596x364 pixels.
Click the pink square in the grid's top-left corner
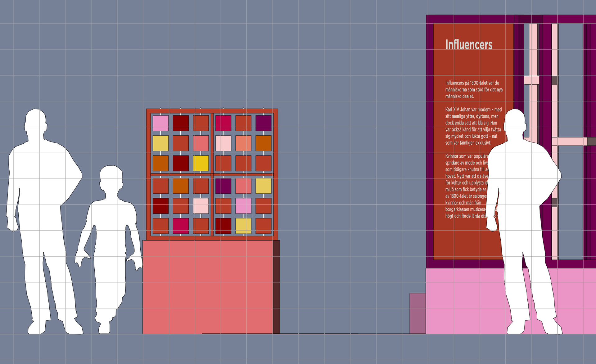tap(160, 123)
